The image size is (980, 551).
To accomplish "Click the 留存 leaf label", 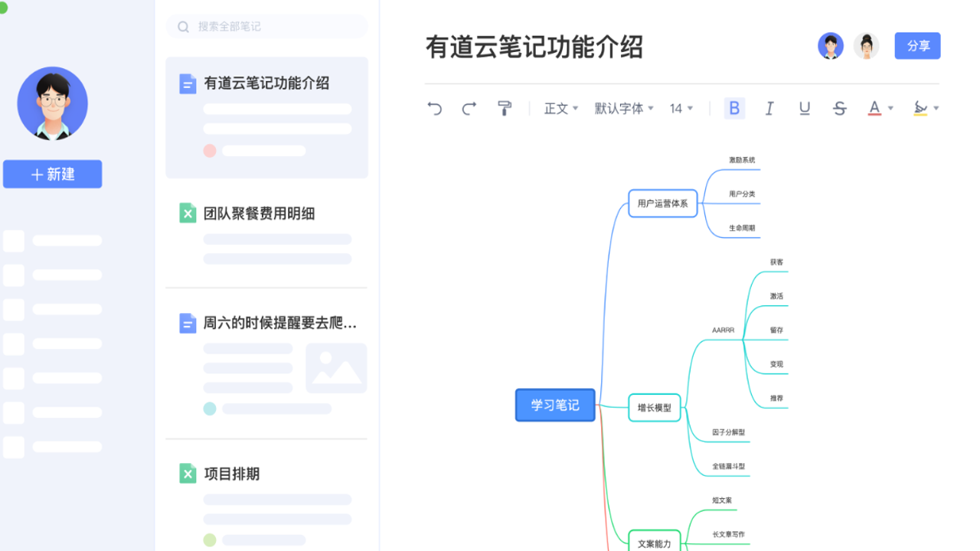I will point(776,331).
